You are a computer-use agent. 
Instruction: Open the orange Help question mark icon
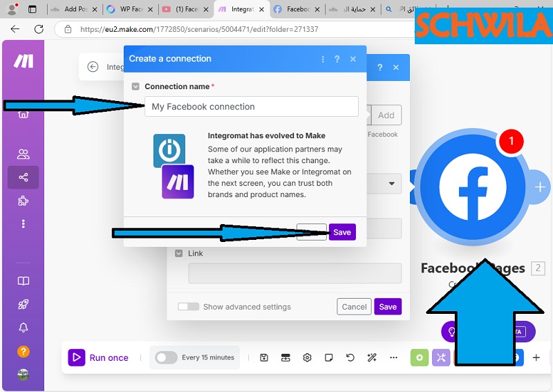click(x=24, y=351)
